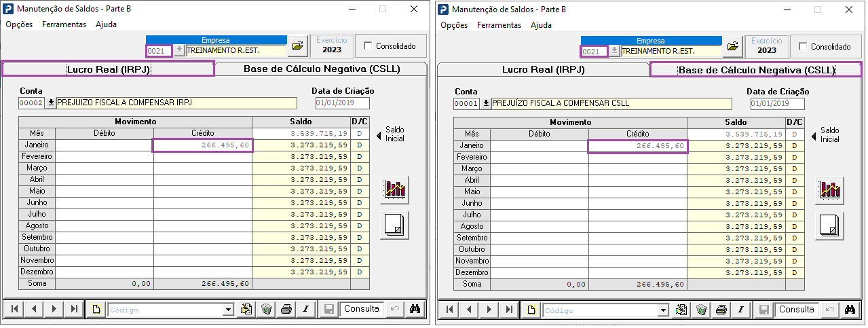Toggle Consolidado checkbox in right window
The height and width of the screenshot is (328, 868).
(803, 46)
